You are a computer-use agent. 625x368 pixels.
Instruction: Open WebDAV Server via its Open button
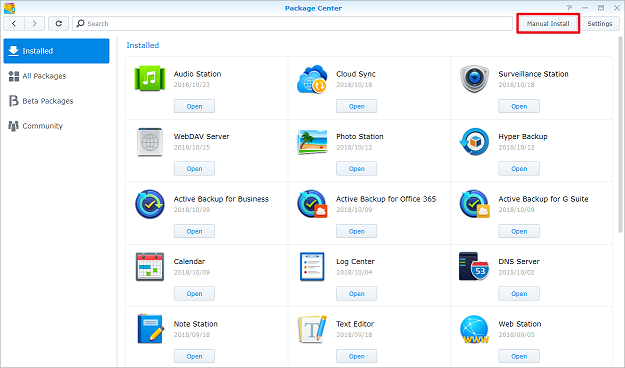click(x=194, y=169)
